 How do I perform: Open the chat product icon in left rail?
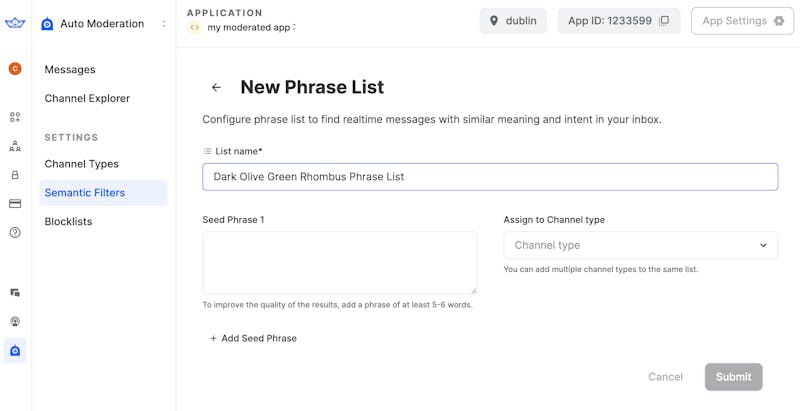(x=15, y=293)
